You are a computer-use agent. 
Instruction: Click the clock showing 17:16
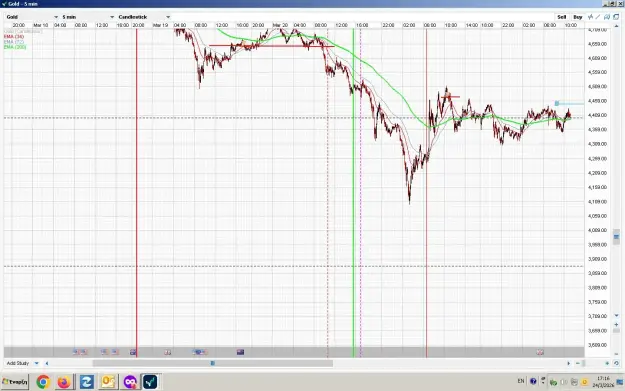point(603,379)
